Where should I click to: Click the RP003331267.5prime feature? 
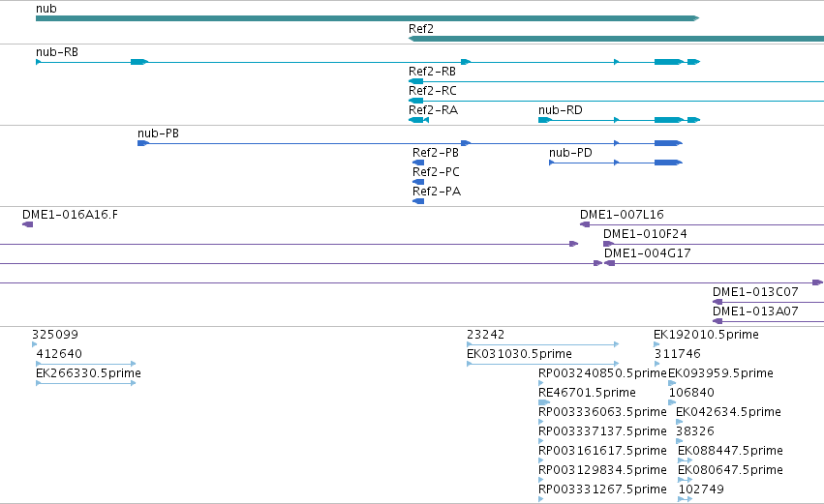(x=540, y=499)
